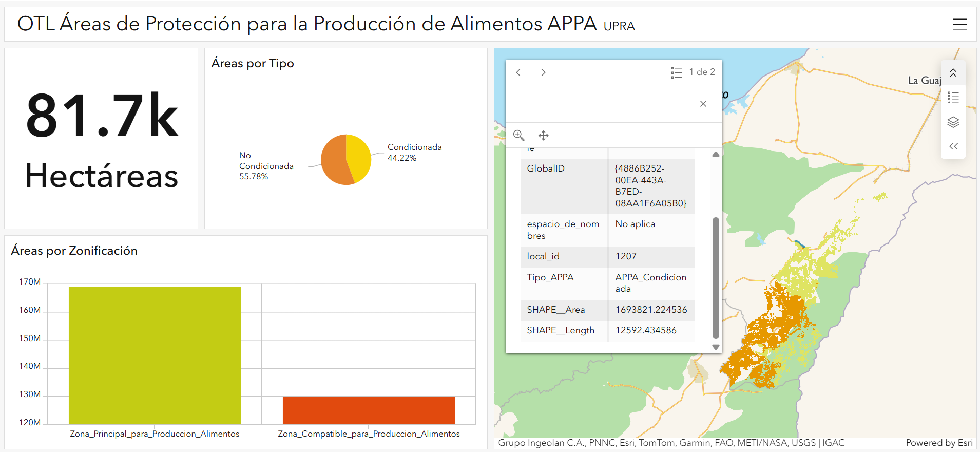Zoom to the selected feature
Viewport: 980px width, 452px height.
tap(518, 135)
